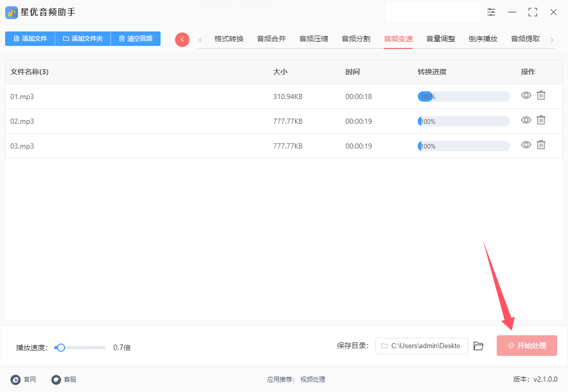Click the 星优音频助手 app logo icon
This screenshot has height=392, width=568.
pos(11,13)
